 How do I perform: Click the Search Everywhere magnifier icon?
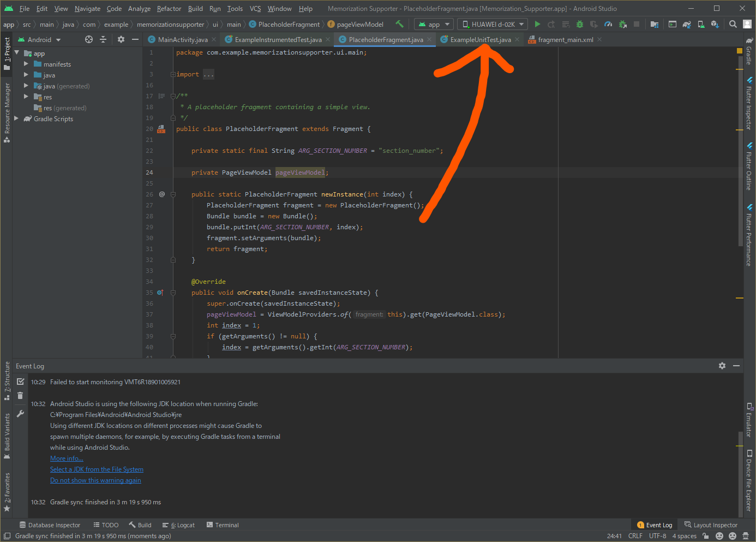pyautogui.click(x=733, y=24)
